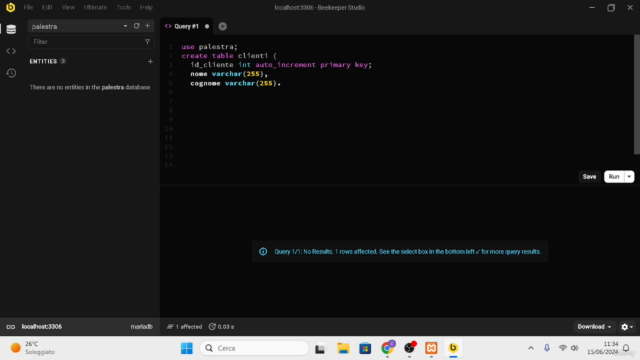Open Windows Start menu
Viewport: 640px width, 360px height.
(x=187, y=348)
